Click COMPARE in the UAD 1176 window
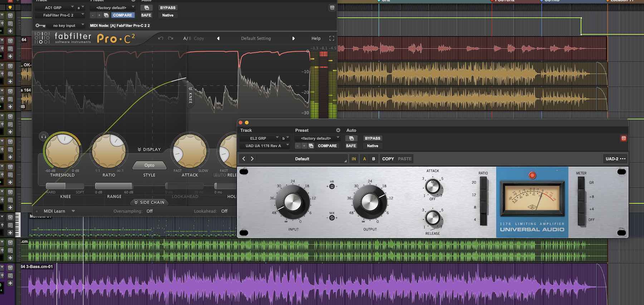This screenshot has height=305, width=644. [x=327, y=146]
